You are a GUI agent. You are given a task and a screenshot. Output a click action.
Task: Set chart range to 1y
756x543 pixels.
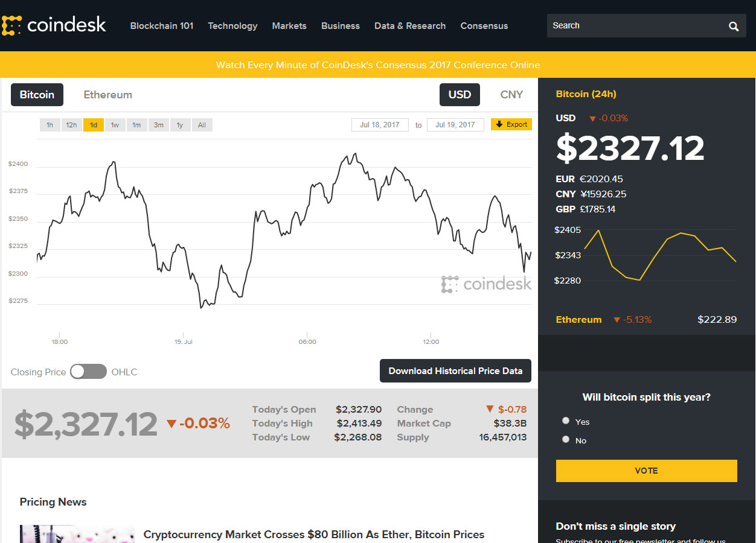pos(180,125)
